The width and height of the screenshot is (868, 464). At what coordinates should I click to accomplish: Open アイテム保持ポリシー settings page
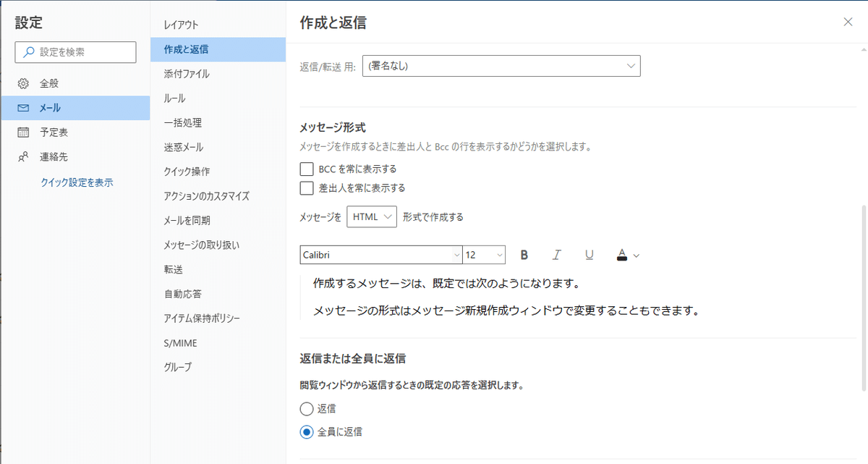[x=218, y=318]
